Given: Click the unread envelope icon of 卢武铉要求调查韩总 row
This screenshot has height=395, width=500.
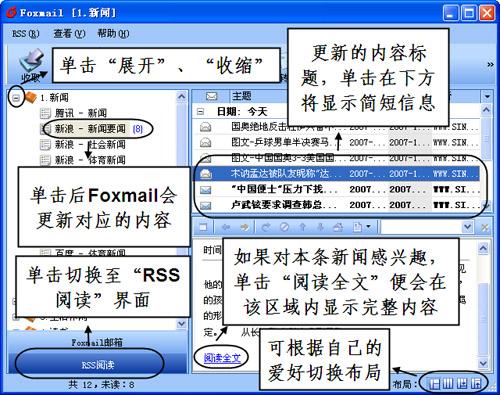Looking at the screenshot, I should (x=205, y=206).
